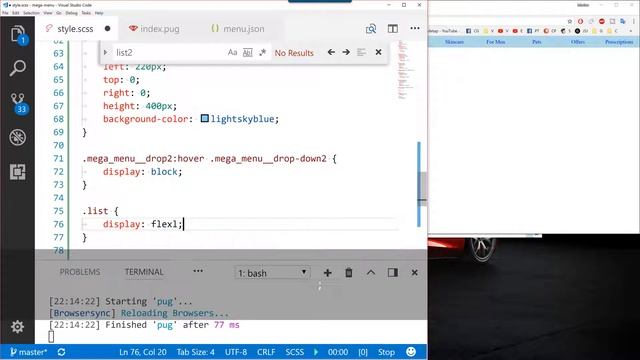This screenshot has width=640, height=360.
Task: Click Ln 76, Col 20 in status bar
Action: click(142, 352)
